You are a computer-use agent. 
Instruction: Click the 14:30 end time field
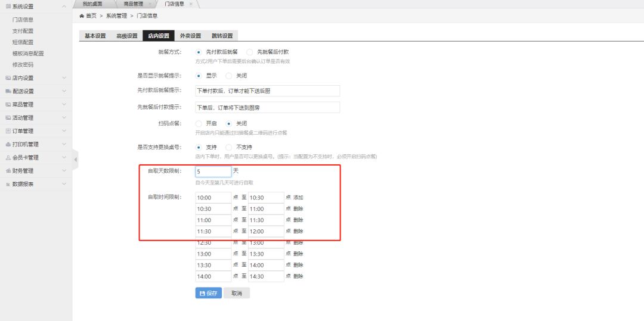pyautogui.click(x=266, y=276)
